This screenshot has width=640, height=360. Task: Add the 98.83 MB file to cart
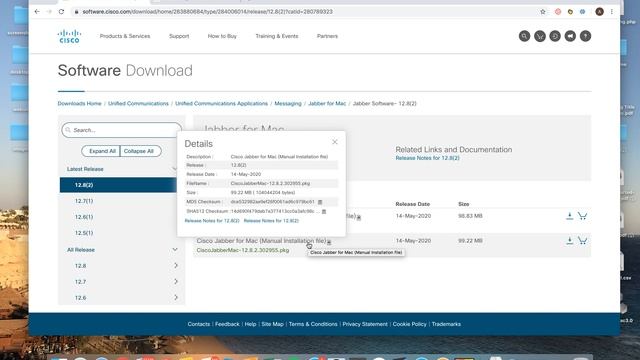[582, 216]
